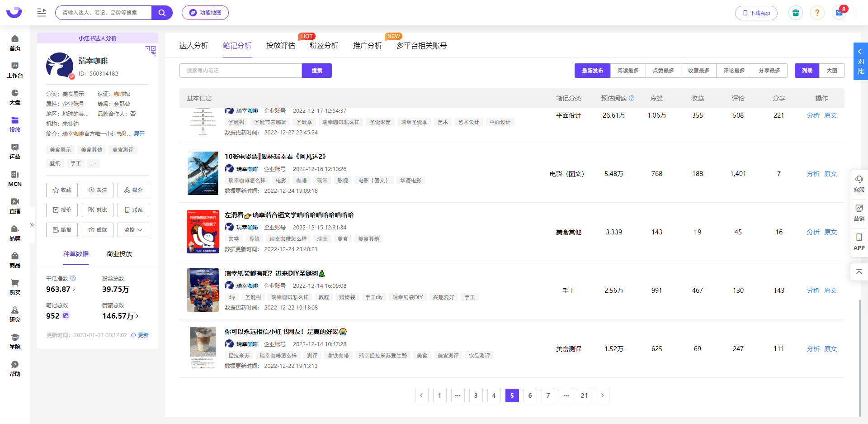Switch to 商业投放 tab in profile card

(119, 254)
